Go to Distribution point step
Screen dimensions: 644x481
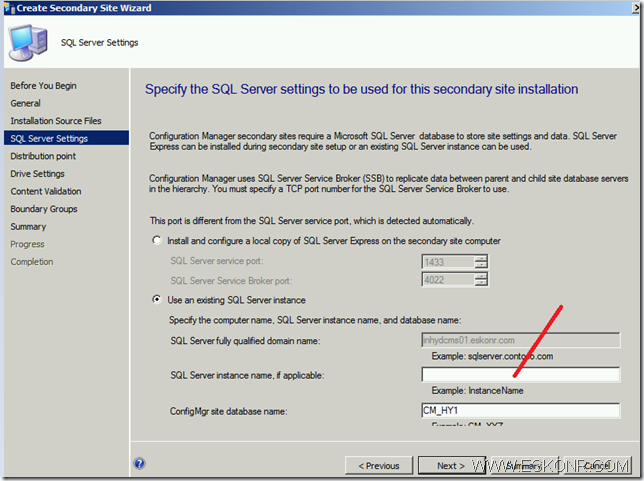(x=43, y=156)
